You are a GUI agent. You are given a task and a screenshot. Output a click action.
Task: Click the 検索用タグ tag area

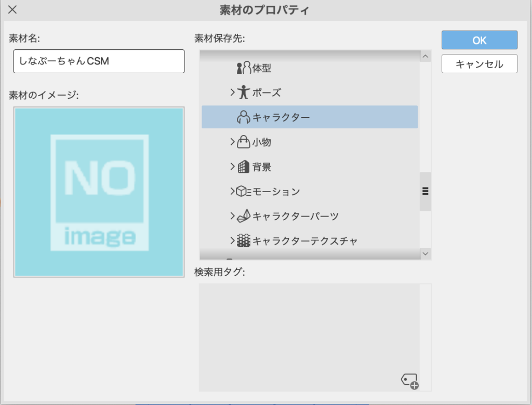pos(309,337)
